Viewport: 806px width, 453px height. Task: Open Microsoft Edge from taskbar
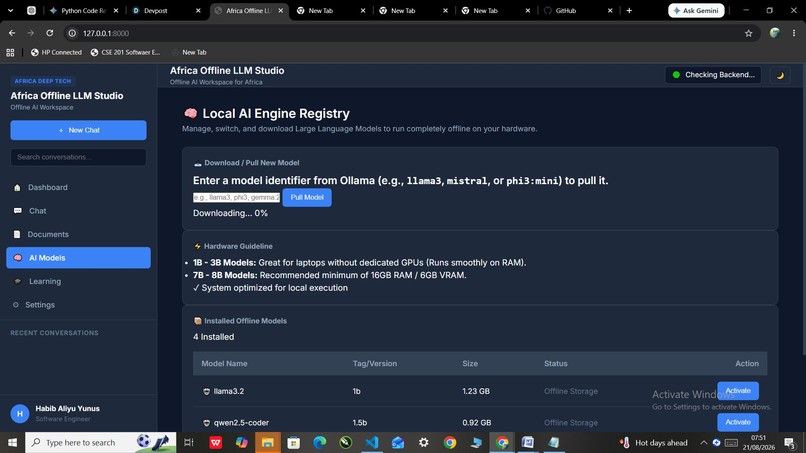320,442
